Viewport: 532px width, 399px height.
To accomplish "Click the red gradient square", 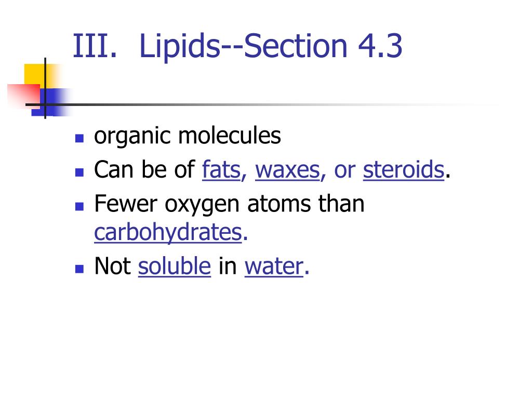I will point(22,94).
